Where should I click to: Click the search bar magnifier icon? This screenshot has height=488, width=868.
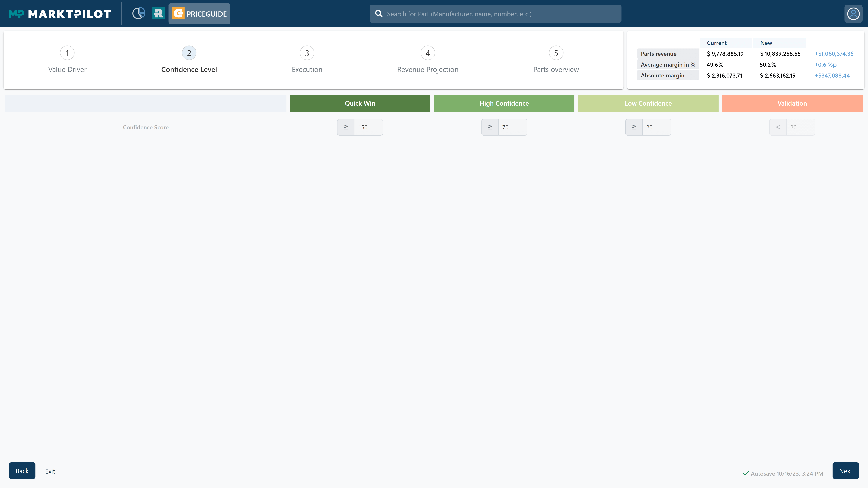(379, 13)
